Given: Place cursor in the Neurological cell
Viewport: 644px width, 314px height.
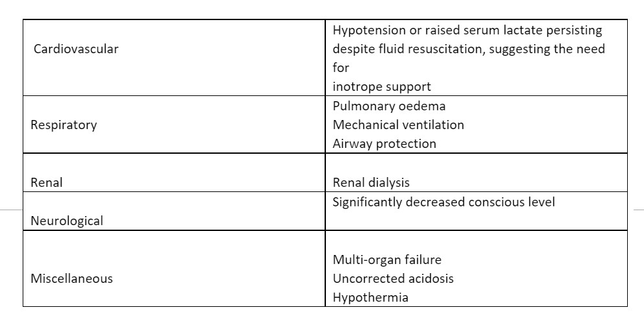Looking at the screenshot, I should tap(67, 221).
